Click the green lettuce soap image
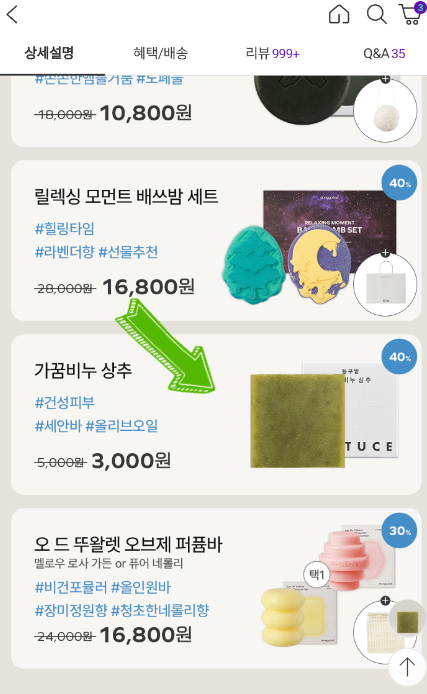427x694 pixels. [x=297, y=420]
